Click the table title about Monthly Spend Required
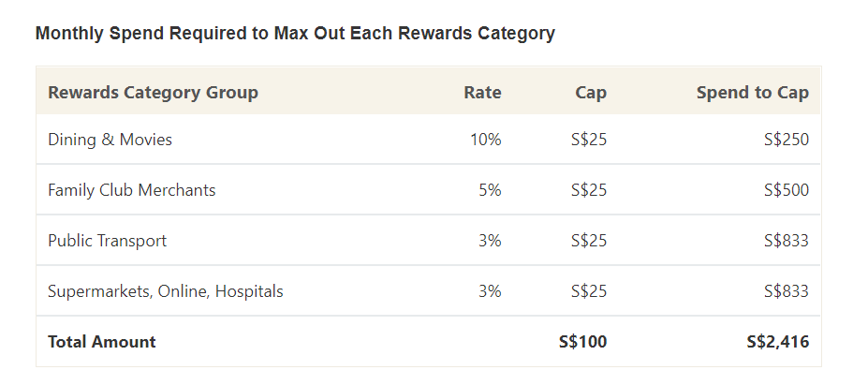This screenshot has width=868, height=385. coord(295,34)
